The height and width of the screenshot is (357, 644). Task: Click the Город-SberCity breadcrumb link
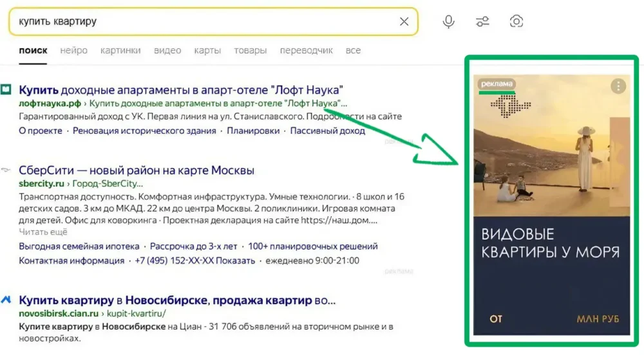tap(108, 184)
